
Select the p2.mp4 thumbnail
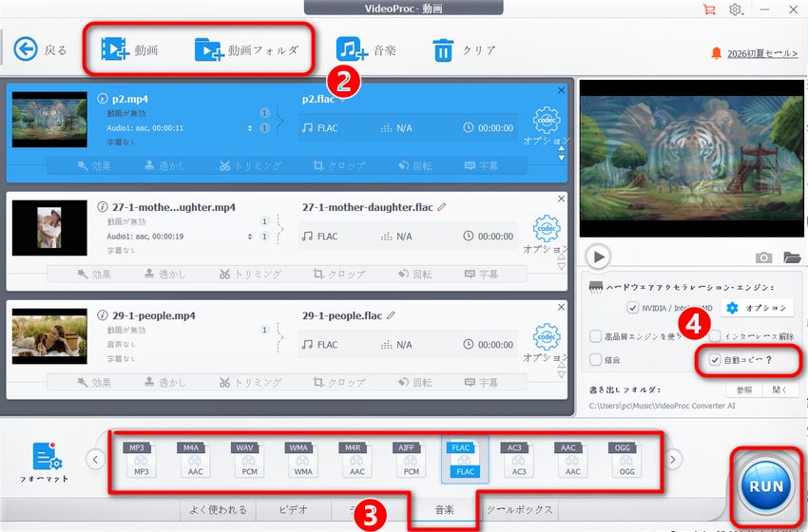pos(49,120)
